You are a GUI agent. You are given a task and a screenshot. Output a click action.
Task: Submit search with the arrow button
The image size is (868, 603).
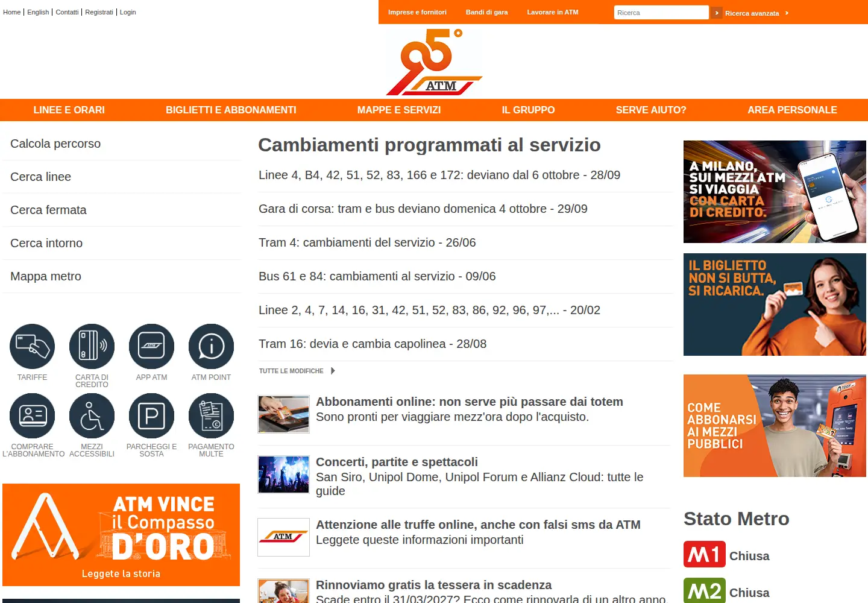pyautogui.click(x=716, y=13)
